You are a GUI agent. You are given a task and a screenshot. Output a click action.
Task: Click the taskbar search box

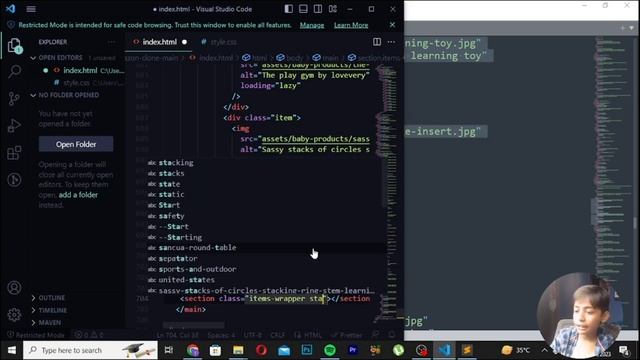coord(90,350)
